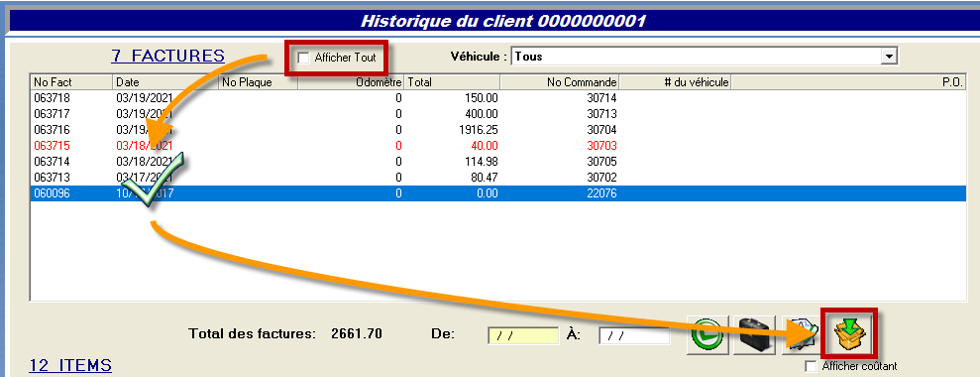This screenshot has height=377, width=980.
Task: Open the 7 FACTURES link
Action: [167, 56]
